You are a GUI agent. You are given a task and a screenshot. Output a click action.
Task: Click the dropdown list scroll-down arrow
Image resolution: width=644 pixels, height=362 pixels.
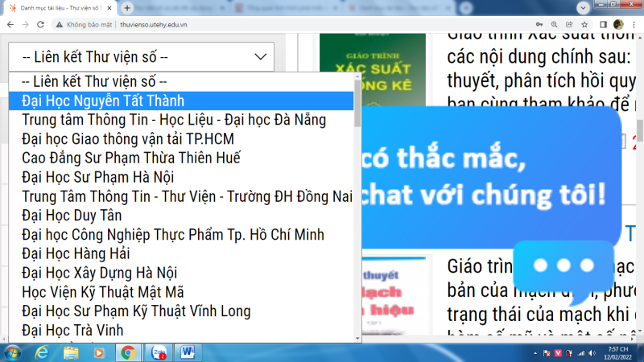click(x=357, y=338)
